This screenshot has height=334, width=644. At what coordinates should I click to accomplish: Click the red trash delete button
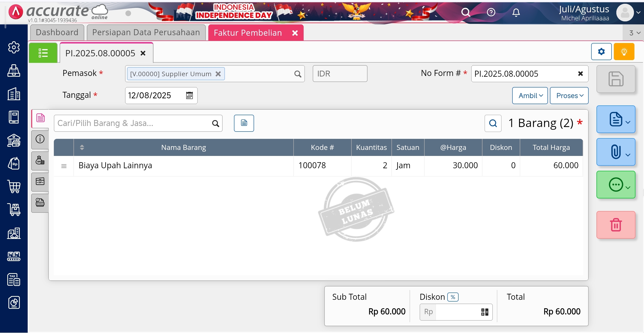click(x=616, y=225)
